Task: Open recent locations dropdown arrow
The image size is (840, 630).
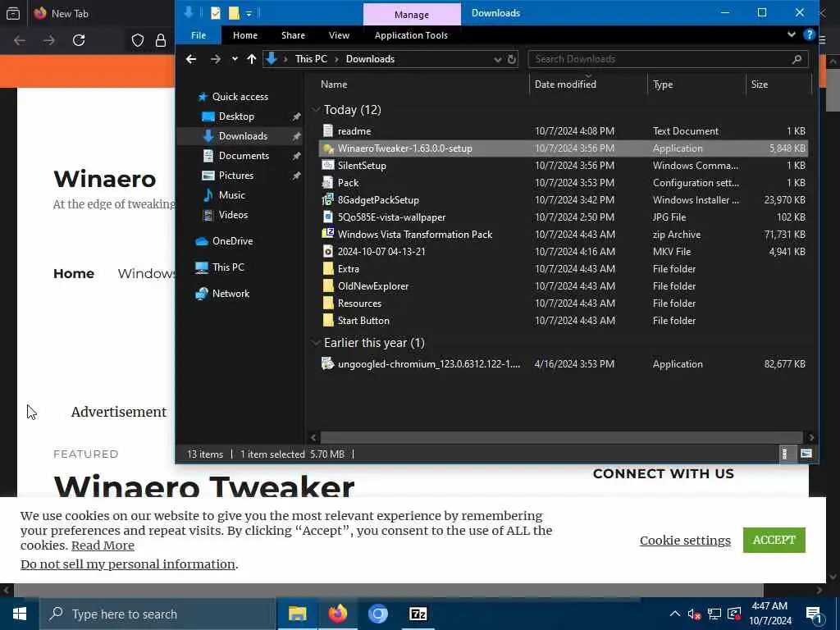Action: point(235,59)
